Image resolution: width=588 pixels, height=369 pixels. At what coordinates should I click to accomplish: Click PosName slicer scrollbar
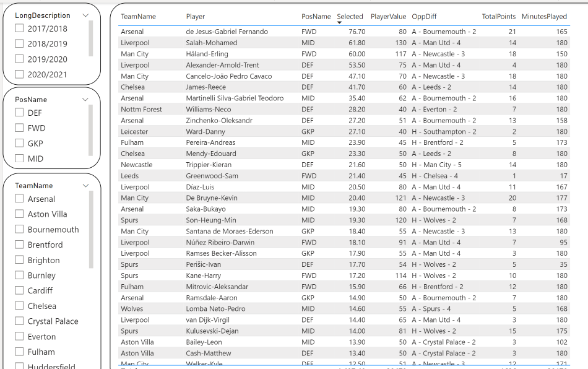[x=90, y=130]
